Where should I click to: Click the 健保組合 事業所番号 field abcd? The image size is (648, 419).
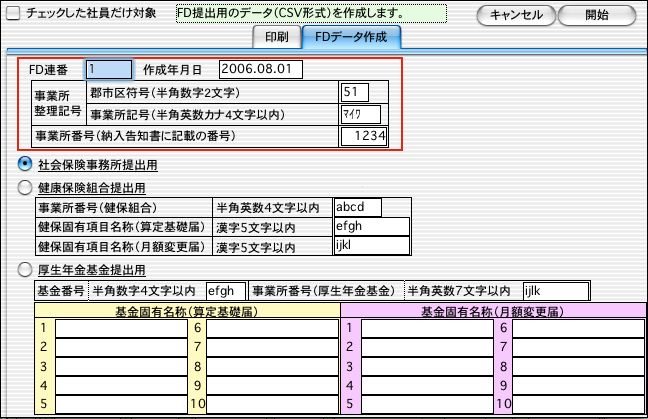point(372,207)
